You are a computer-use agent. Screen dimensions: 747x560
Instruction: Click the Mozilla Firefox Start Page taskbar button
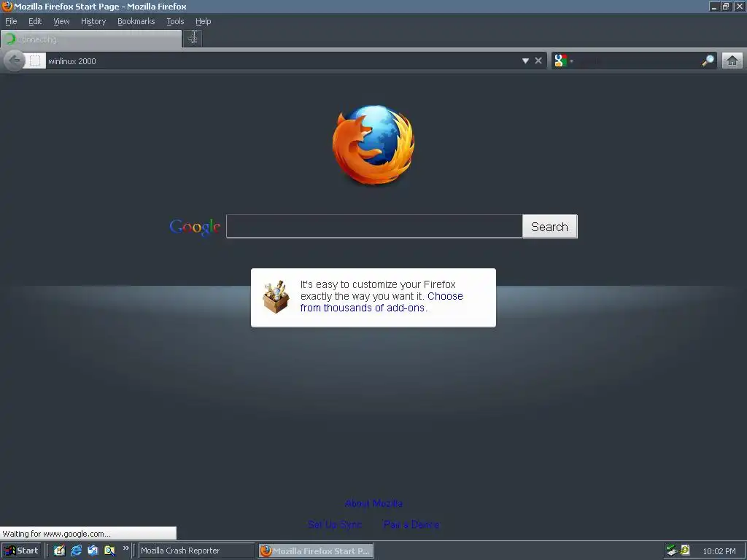[316, 551]
